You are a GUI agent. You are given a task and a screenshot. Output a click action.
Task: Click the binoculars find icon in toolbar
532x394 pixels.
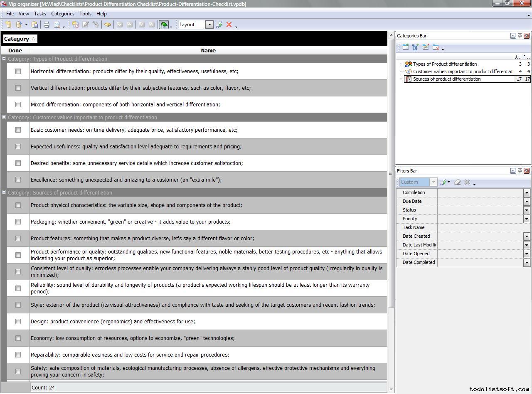(x=108, y=25)
